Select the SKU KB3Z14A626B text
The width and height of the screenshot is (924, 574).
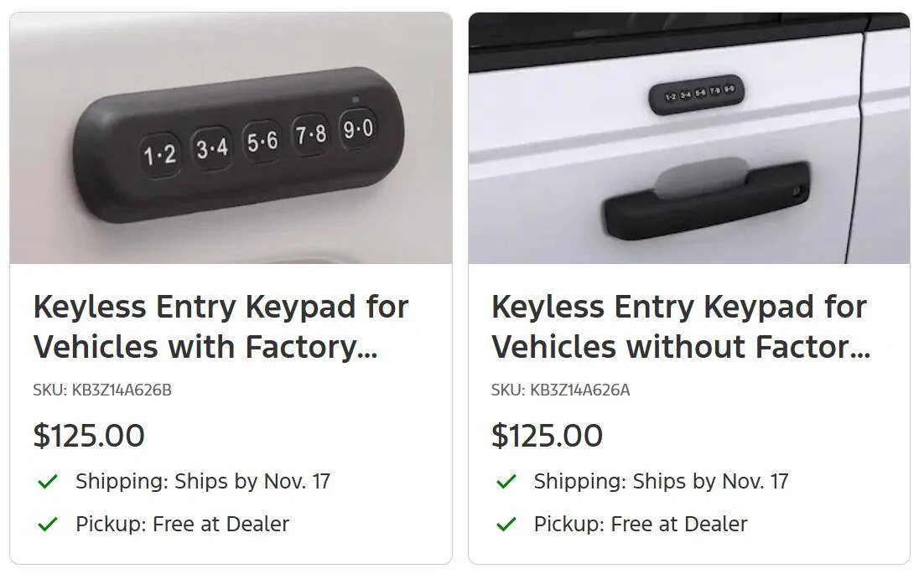point(102,390)
